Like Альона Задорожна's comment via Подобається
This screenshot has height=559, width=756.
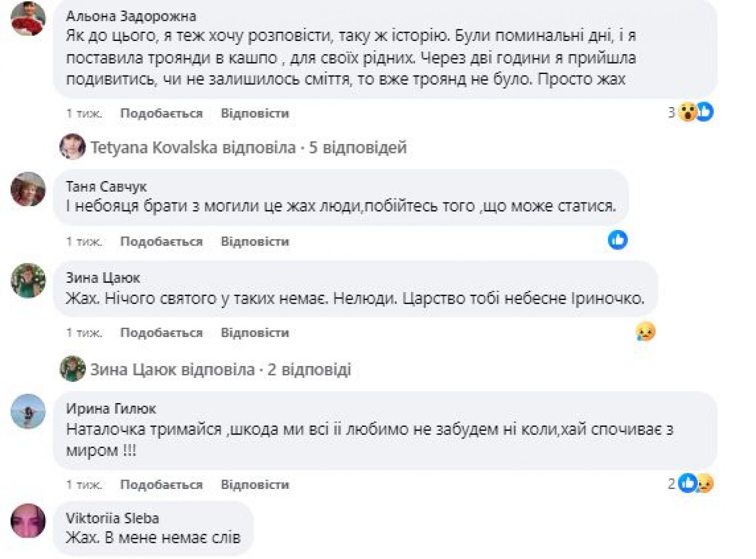pos(161,113)
